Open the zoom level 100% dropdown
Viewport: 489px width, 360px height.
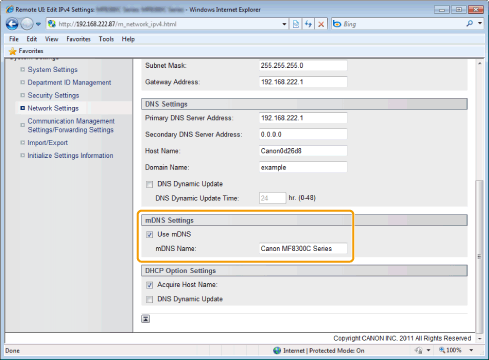coord(471,350)
